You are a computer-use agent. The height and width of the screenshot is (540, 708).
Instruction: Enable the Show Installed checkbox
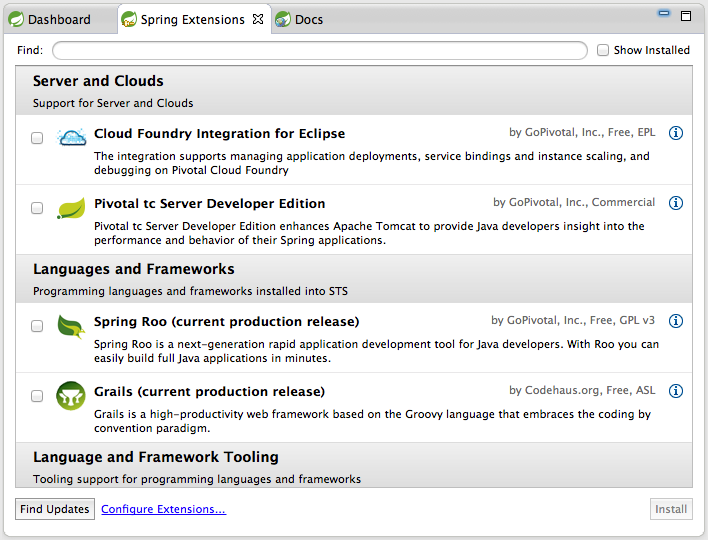click(603, 50)
